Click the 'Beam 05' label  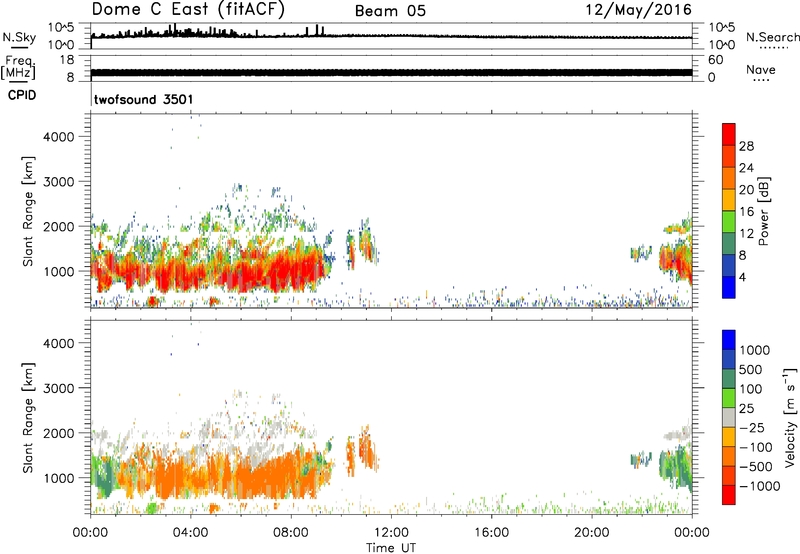[x=390, y=11]
